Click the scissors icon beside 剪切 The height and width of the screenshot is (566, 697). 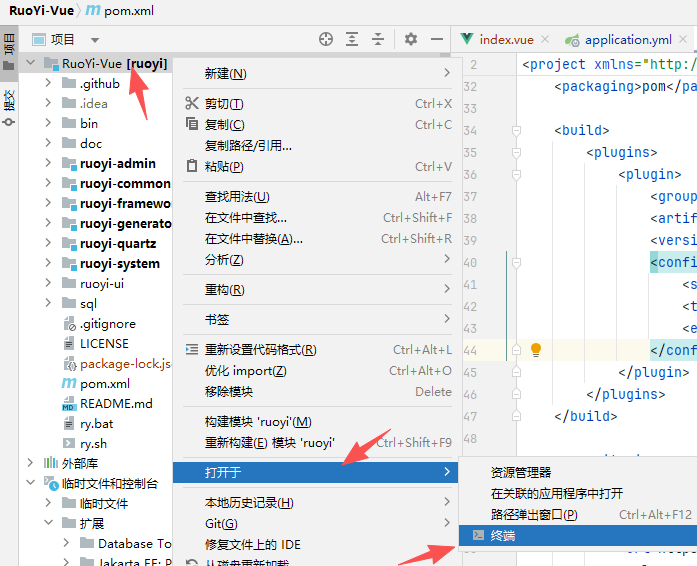coord(193,104)
